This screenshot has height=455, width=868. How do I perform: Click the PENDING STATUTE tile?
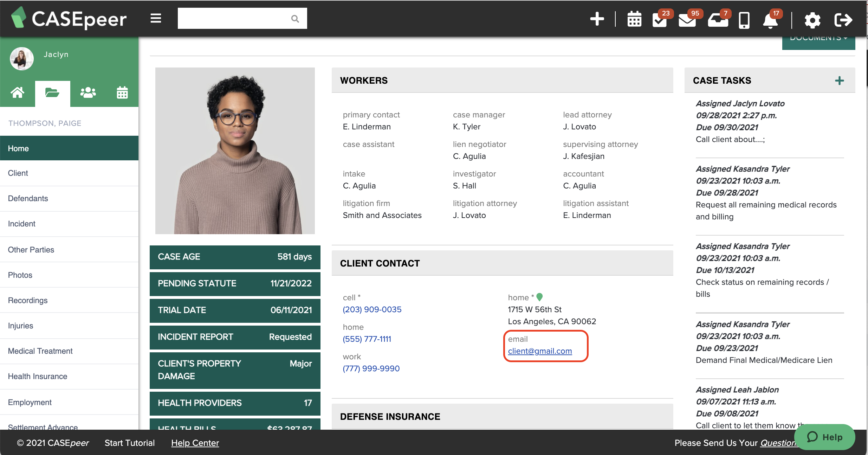click(235, 284)
